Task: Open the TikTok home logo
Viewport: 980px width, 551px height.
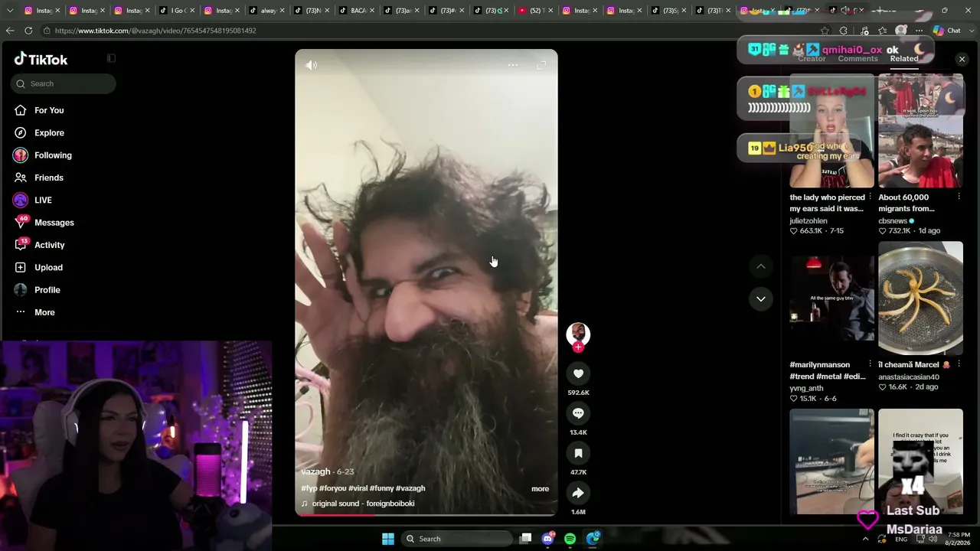Action: pyautogui.click(x=41, y=60)
